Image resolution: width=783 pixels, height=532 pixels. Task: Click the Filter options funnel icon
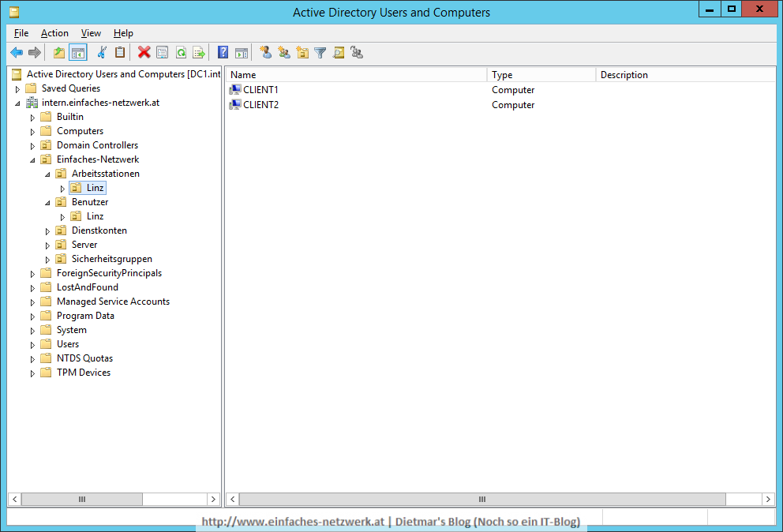point(320,52)
